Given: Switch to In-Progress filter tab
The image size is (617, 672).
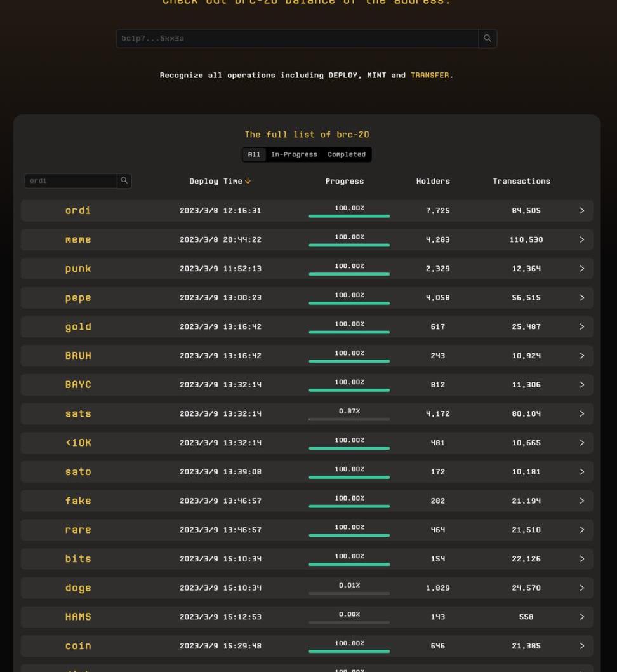Looking at the screenshot, I should click(294, 155).
